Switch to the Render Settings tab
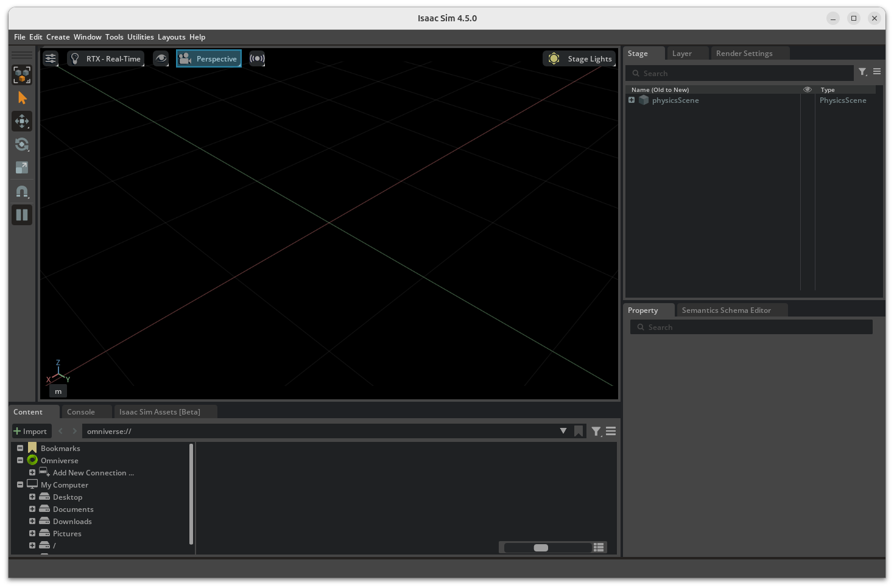Screen dimensions: 894x588 coord(744,54)
